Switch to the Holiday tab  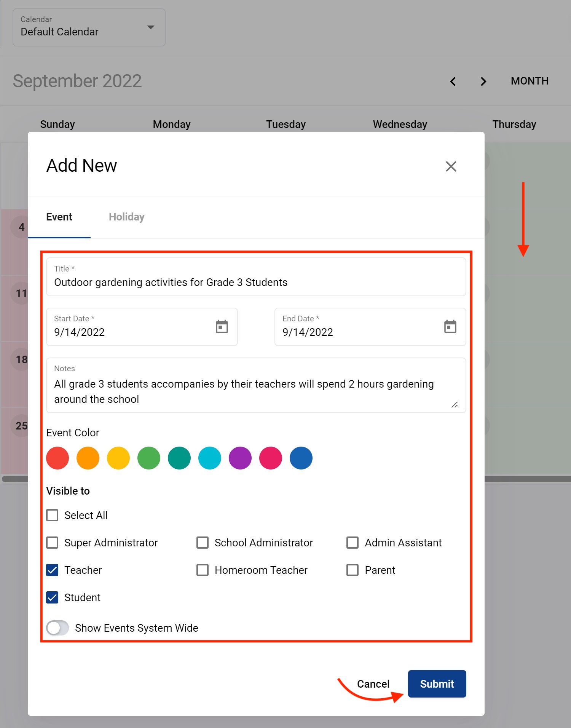tap(126, 217)
